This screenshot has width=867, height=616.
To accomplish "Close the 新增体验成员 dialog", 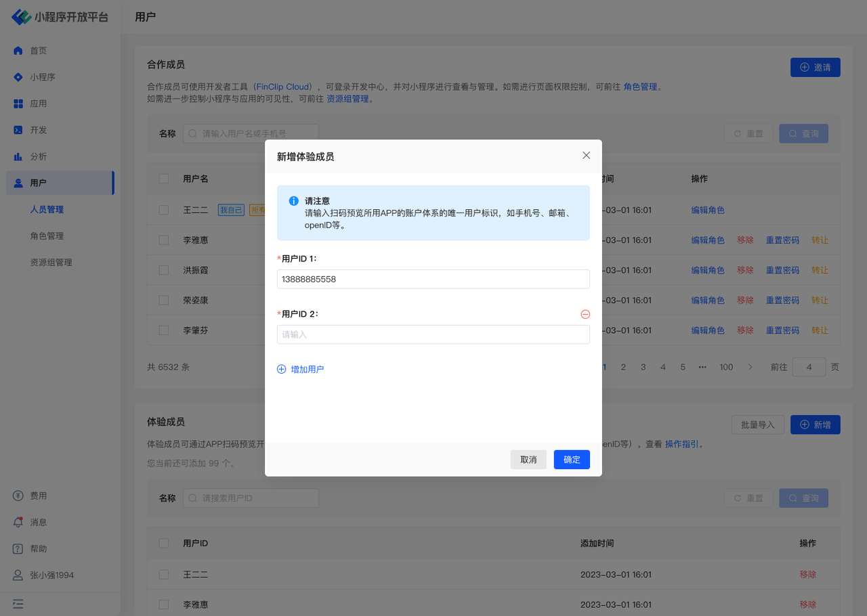I will [586, 156].
